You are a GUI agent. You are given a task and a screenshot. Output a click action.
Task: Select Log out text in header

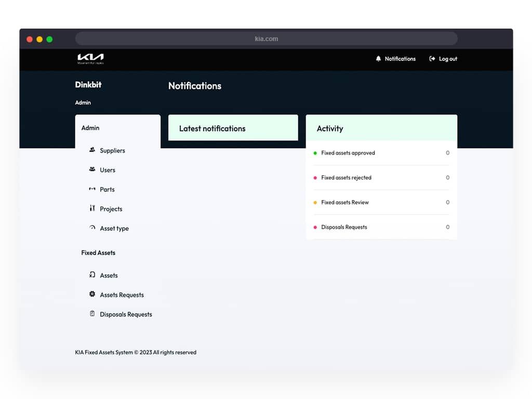[448, 59]
